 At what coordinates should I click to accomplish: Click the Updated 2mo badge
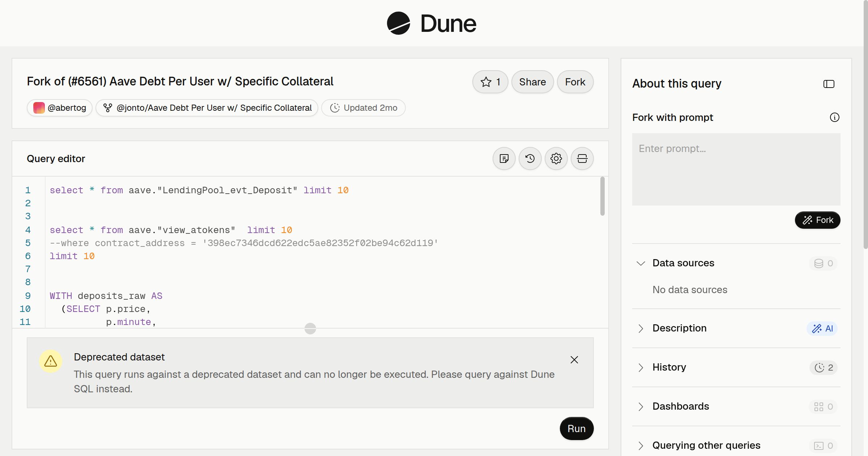(363, 108)
